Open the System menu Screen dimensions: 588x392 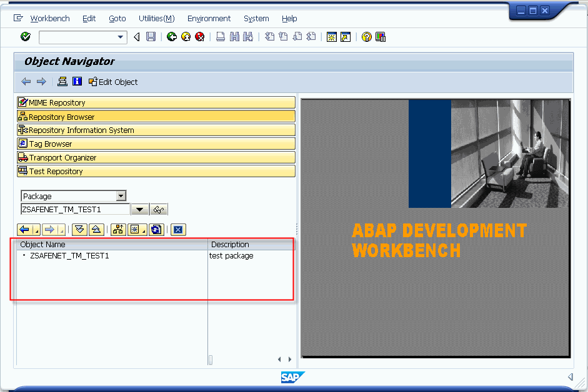[256, 18]
